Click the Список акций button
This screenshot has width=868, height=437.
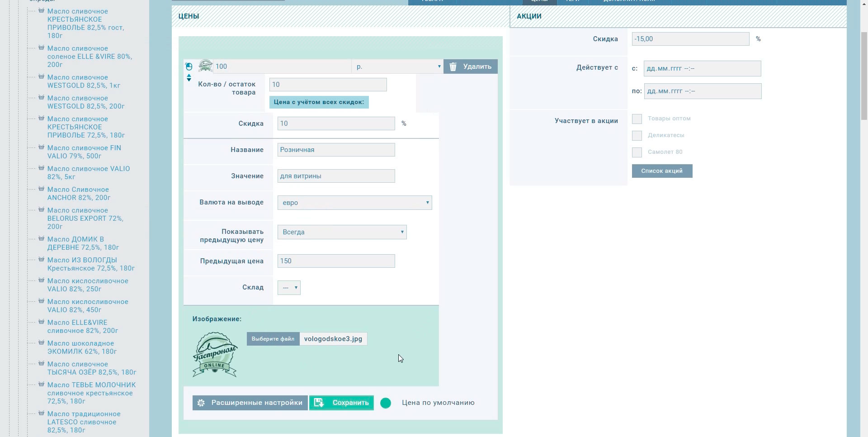tap(662, 171)
